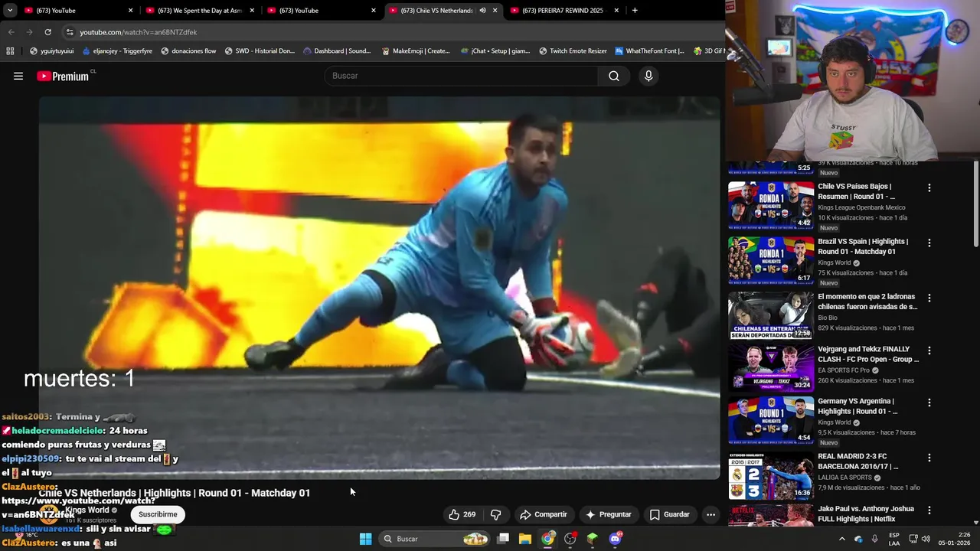Close the PEREIRA7 REWIND 2025 tab
This screenshot has height=551, width=980.
click(616, 11)
